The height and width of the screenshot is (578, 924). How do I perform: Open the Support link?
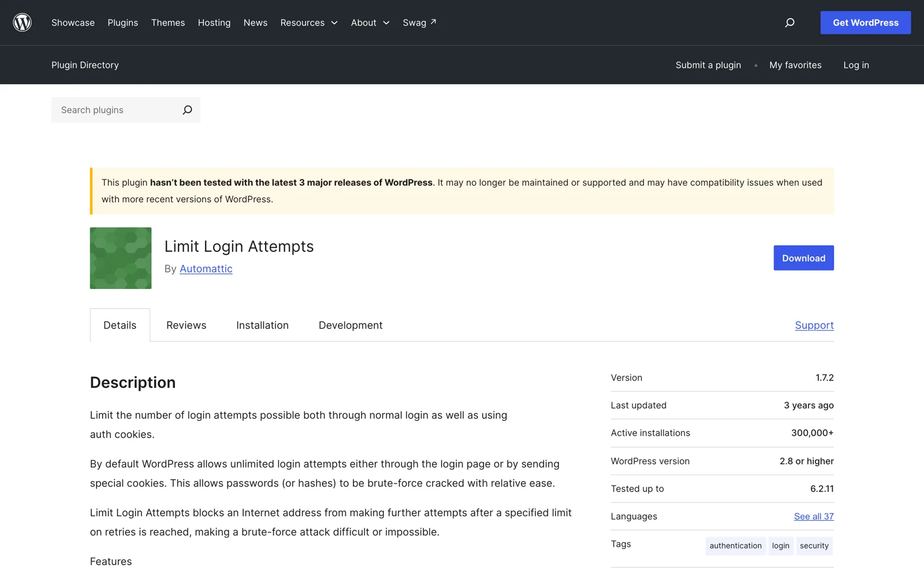pyautogui.click(x=814, y=325)
